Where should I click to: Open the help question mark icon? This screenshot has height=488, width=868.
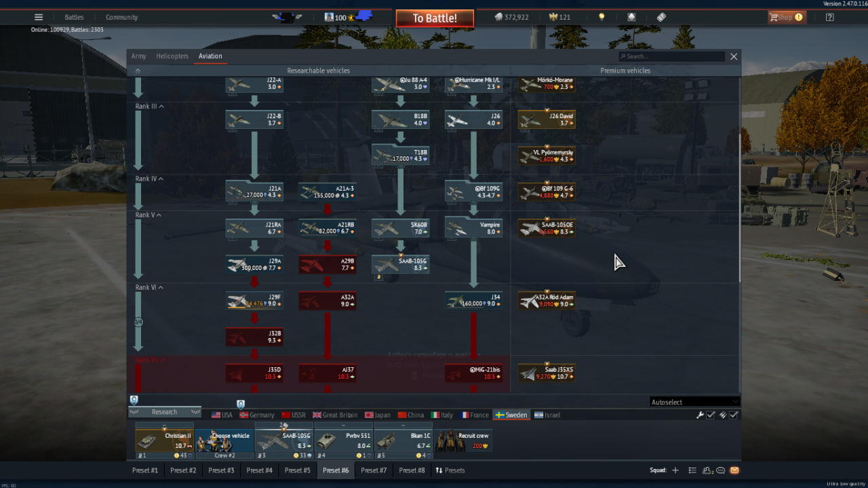pos(829,18)
